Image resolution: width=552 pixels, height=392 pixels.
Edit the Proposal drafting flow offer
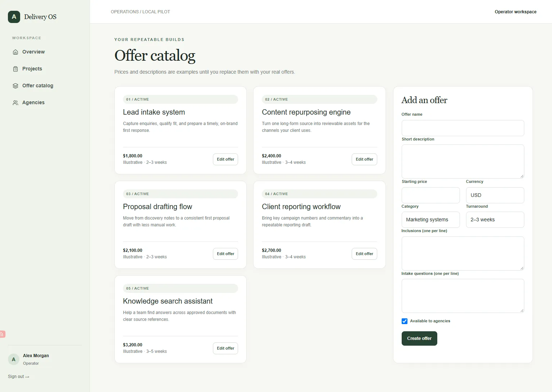click(x=225, y=254)
